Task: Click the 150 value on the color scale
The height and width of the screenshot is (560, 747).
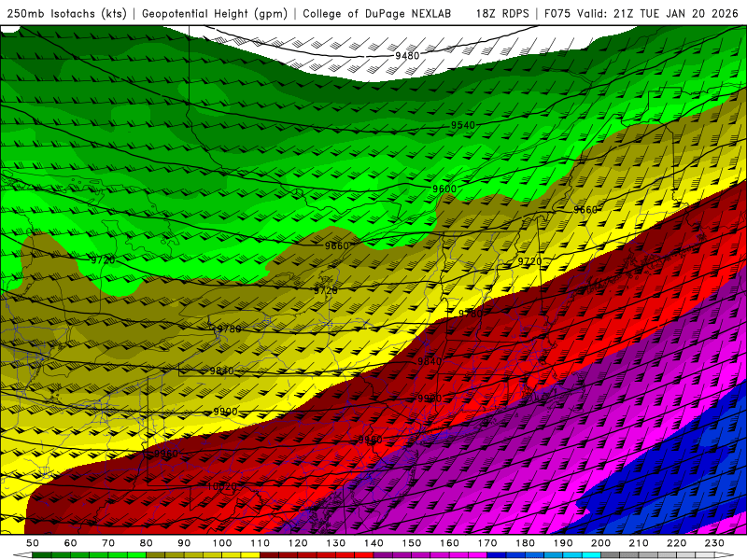Action: point(411,543)
